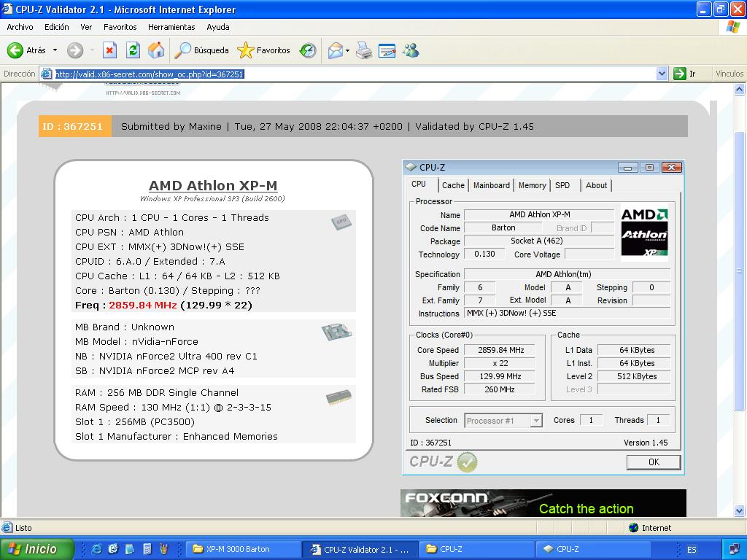Click the AMD Athlon XP logo image
Image resolution: width=747 pixels, height=560 pixels.
tap(644, 233)
